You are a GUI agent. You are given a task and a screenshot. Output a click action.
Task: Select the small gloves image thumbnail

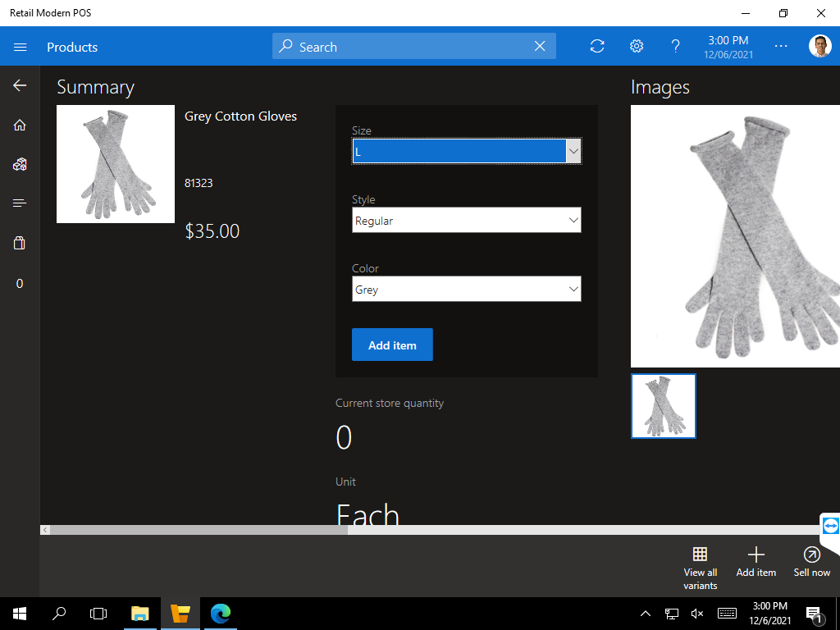pyautogui.click(x=664, y=406)
